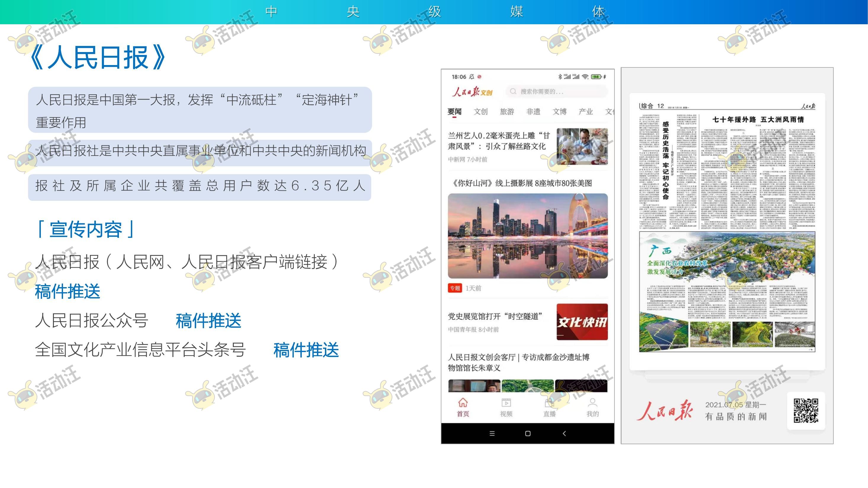Image resolution: width=868 pixels, height=488 pixels.
Task: Click the Wi-Fi icon in phone status bar
Action: pyautogui.click(x=585, y=77)
